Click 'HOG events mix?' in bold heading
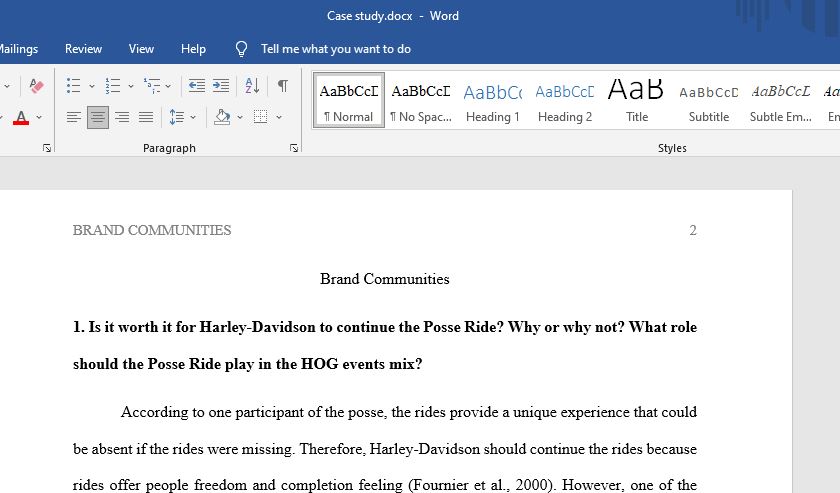Image resolution: width=840 pixels, height=493 pixels. 362,364
